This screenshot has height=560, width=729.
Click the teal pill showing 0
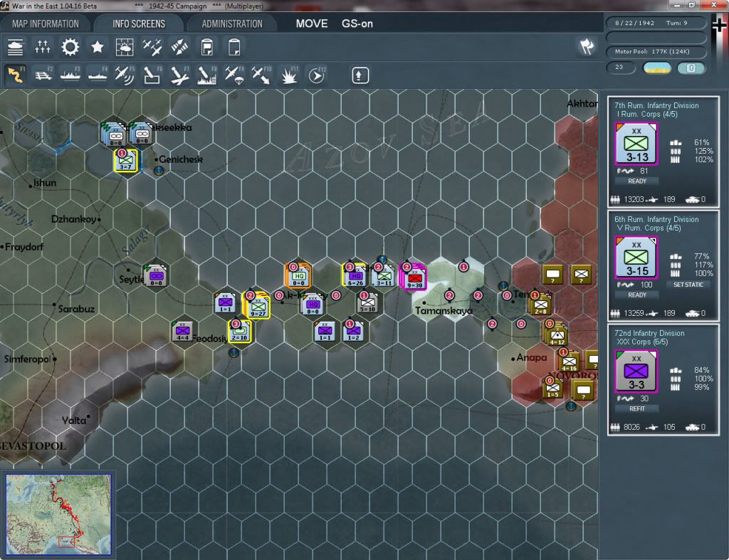coord(691,68)
